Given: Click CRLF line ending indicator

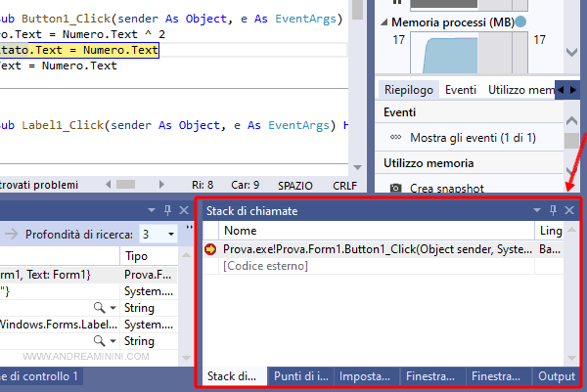Looking at the screenshot, I should (x=345, y=183).
